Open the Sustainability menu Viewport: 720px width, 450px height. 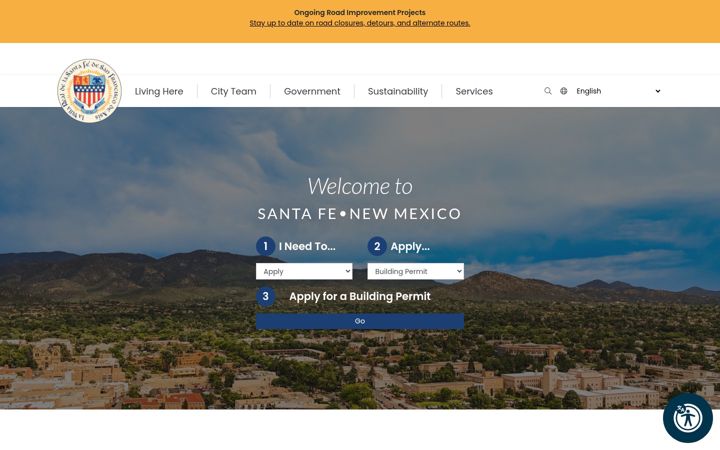tap(398, 91)
